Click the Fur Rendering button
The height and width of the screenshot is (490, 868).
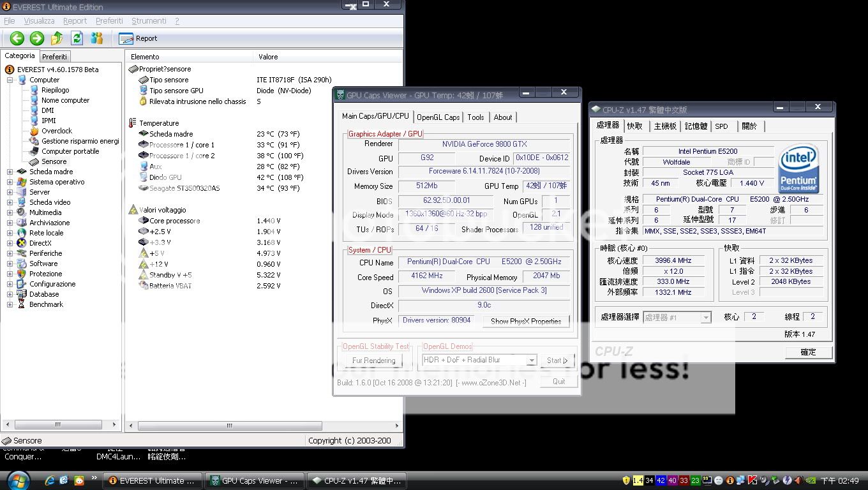coord(374,360)
